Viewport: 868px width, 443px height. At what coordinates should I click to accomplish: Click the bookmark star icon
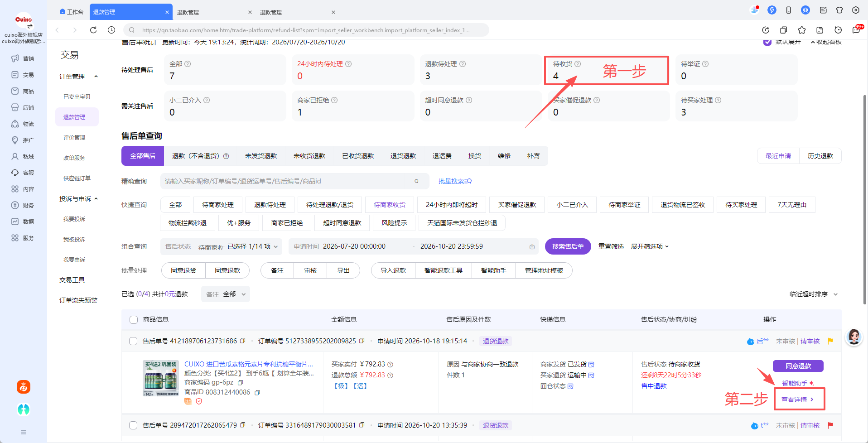[x=802, y=30]
